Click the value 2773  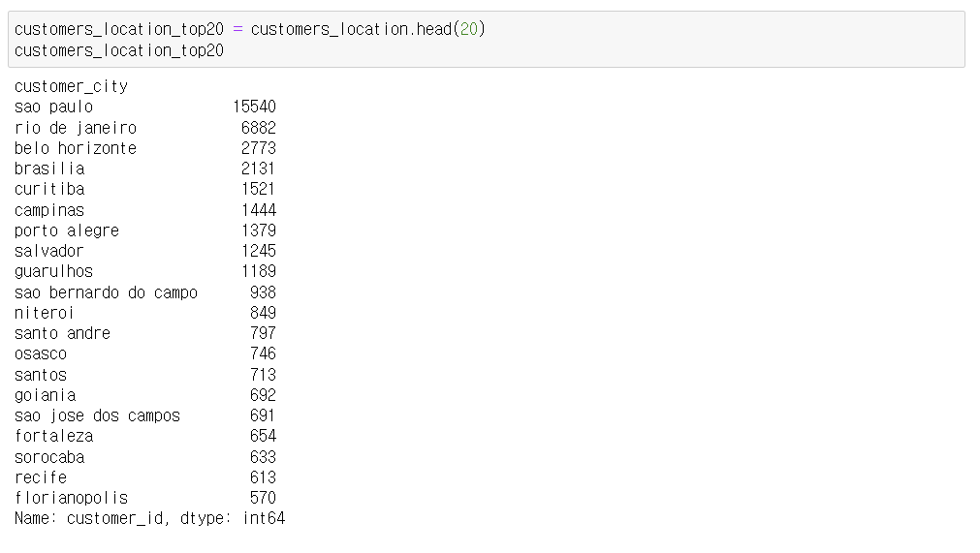pyautogui.click(x=259, y=148)
